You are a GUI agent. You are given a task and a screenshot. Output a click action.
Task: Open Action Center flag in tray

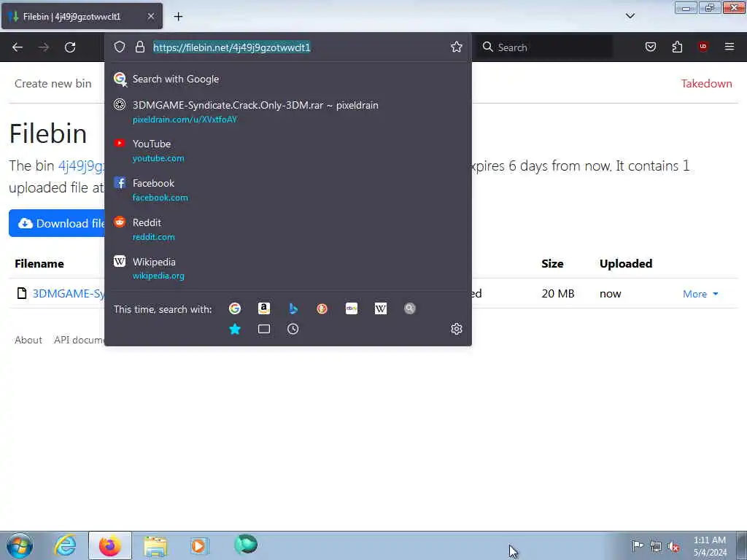[x=638, y=545]
